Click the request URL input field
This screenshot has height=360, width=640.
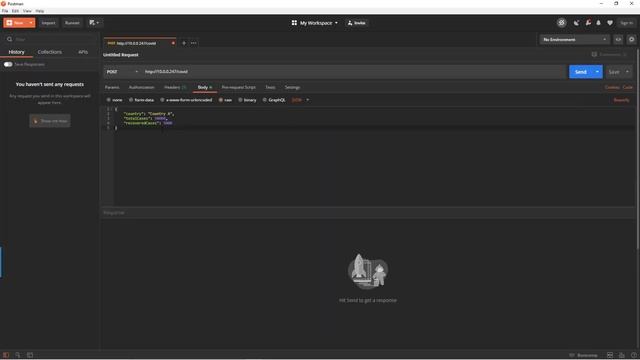pyautogui.click(x=353, y=72)
